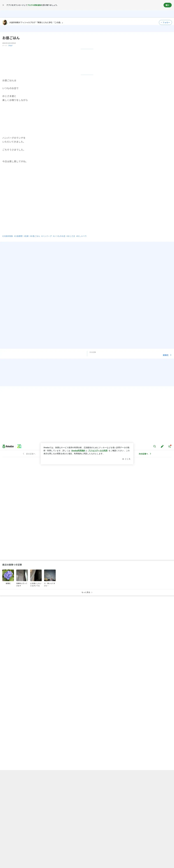This screenshot has height=868, width=174.
Task: Tap the green 開く button
Action: pos(168,5)
